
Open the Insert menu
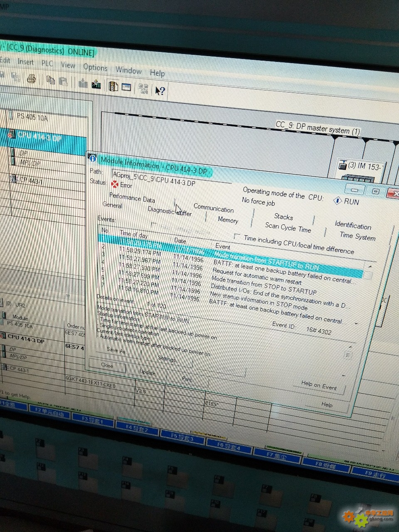(x=25, y=62)
